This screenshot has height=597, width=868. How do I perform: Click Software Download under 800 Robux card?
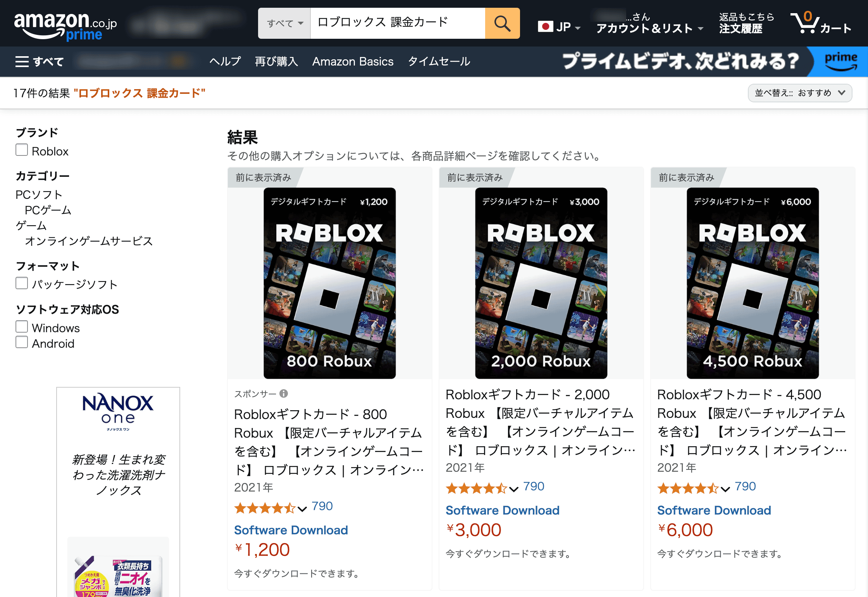(x=291, y=530)
